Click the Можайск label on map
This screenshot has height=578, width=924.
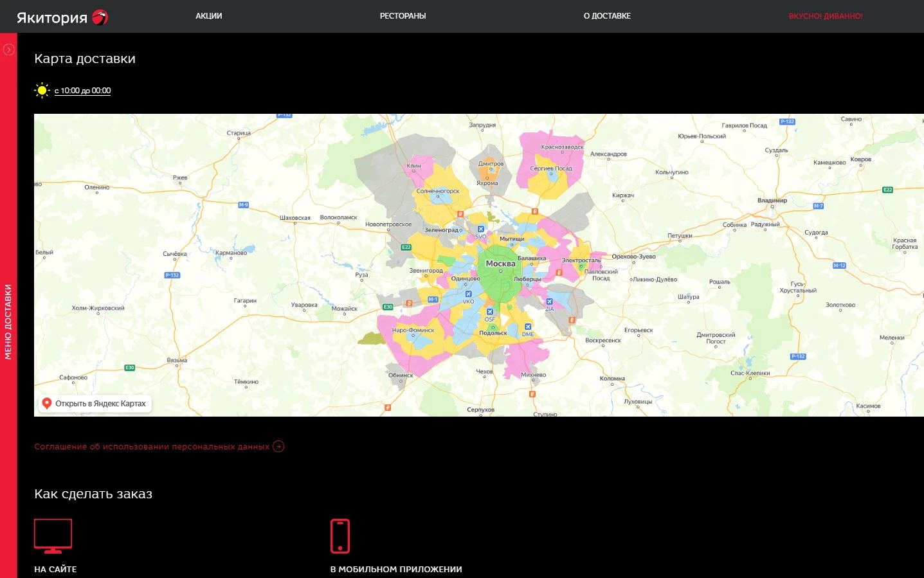(345, 309)
